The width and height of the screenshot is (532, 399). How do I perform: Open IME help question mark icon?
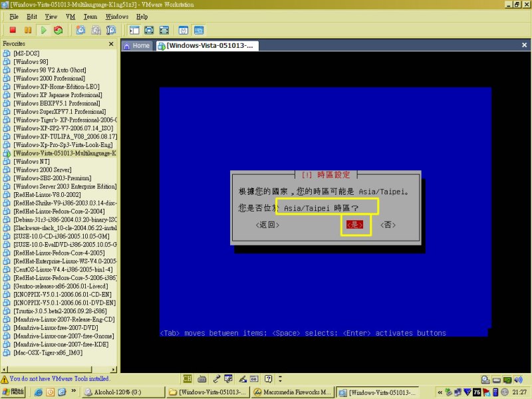tap(268, 378)
